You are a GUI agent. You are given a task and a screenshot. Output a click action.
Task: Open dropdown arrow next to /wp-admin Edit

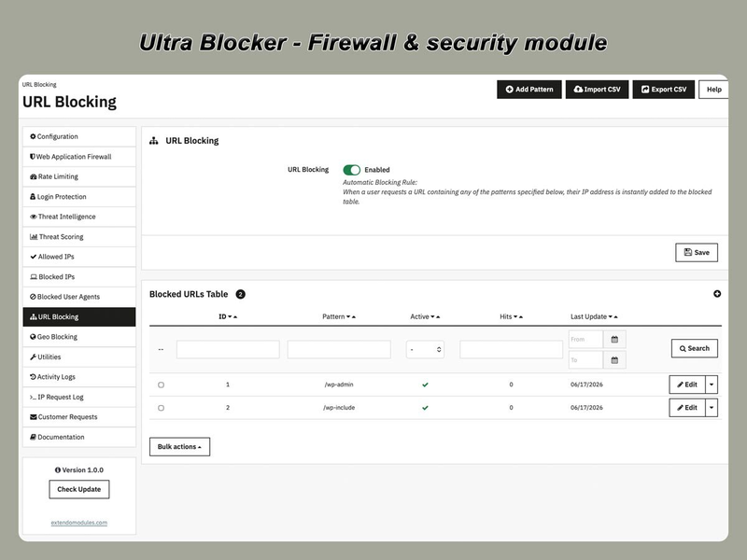pyautogui.click(x=712, y=385)
